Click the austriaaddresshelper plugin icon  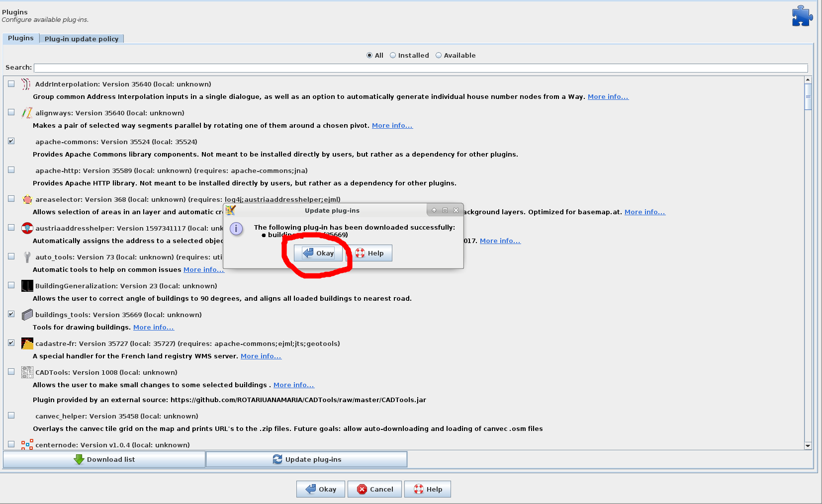pyautogui.click(x=27, y=229)
